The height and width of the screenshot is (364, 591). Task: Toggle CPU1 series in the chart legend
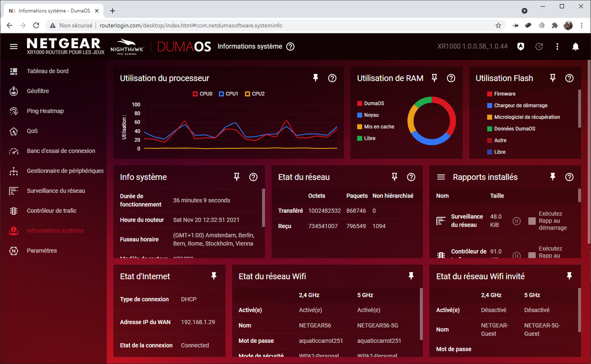click(x=229, y=94)
